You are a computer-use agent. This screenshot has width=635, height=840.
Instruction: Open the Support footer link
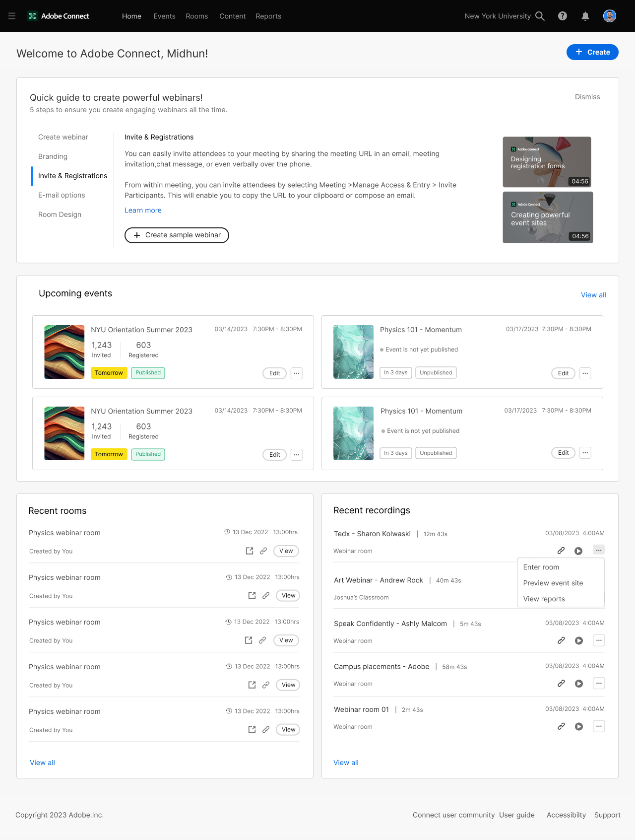pos(607,815)
